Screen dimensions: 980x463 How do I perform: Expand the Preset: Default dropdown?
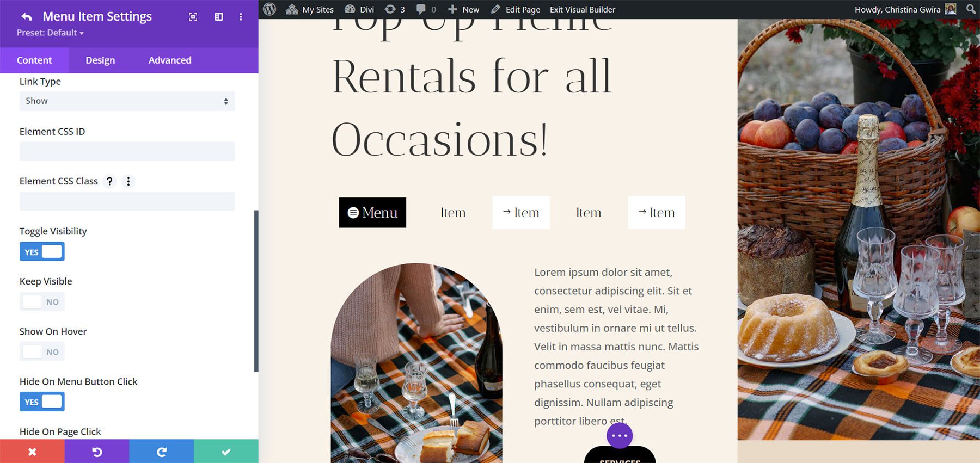pos(50,33)
